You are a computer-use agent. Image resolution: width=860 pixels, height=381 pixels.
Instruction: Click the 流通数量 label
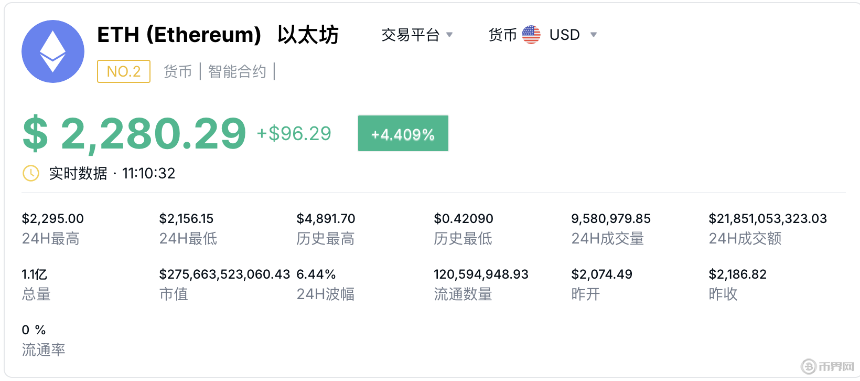(x=463, y=294)
